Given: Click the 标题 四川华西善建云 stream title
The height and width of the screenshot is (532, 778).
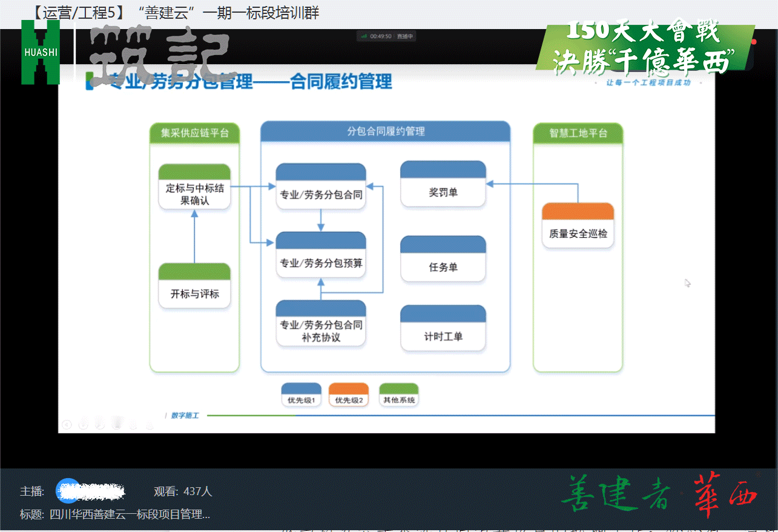Looking at the screenshot, I should pos(115,514).
